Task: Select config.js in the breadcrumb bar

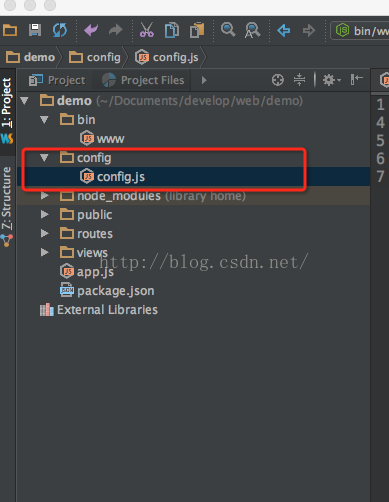Action: coord(167,57)
